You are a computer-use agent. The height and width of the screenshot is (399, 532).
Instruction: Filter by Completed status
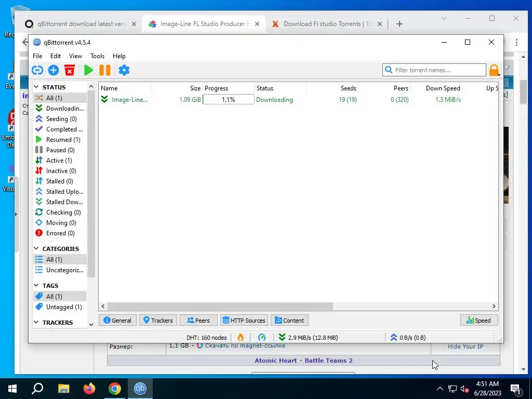tap(60, 129)
